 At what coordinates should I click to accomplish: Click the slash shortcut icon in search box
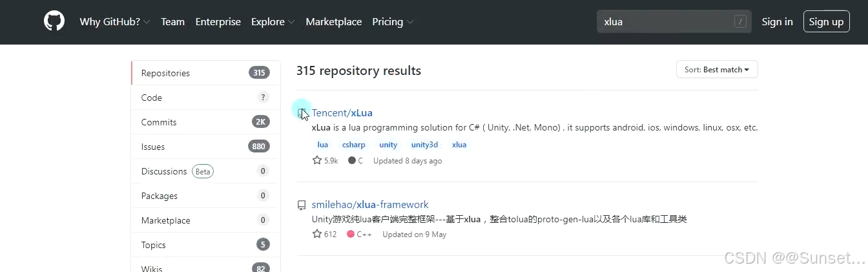click(x=740, y=21)
